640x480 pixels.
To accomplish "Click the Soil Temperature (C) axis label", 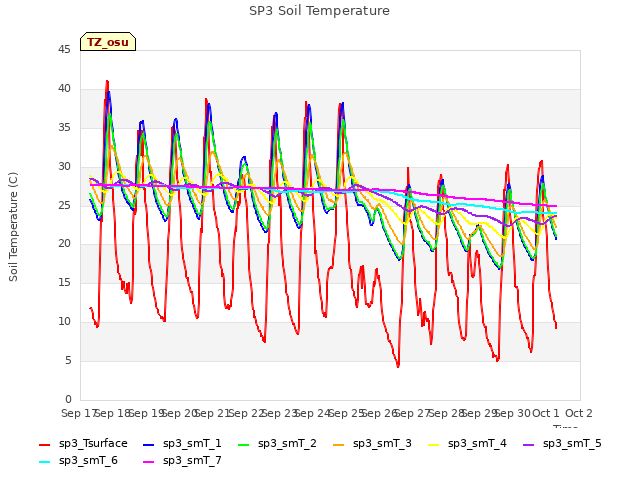I will 13,227.
